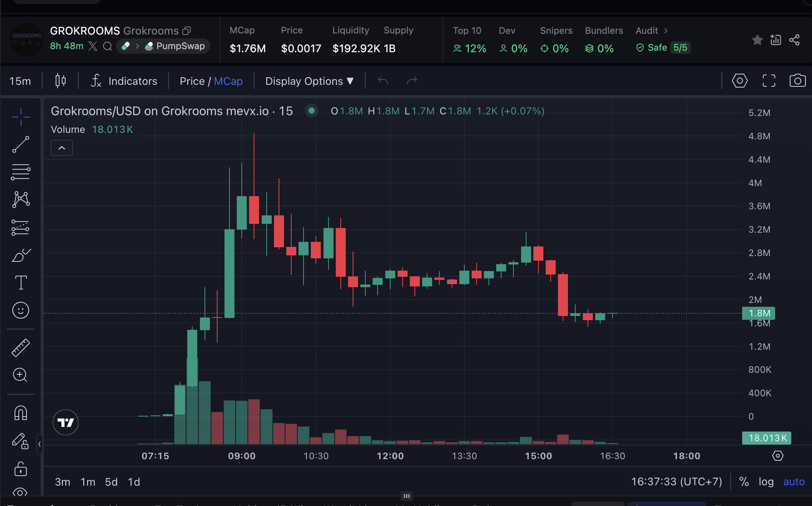812x506 pixels.
Task: Switch chart to MCap mode
Action: (x=228, y=81)
